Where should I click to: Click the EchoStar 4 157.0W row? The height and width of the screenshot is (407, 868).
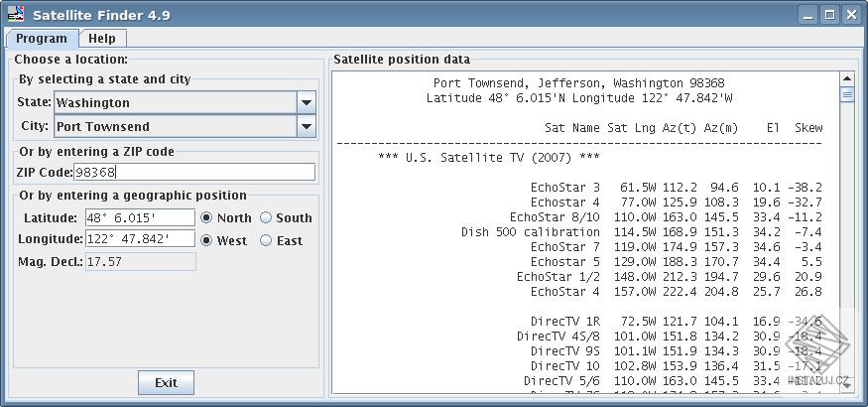[x=677, y=292]
